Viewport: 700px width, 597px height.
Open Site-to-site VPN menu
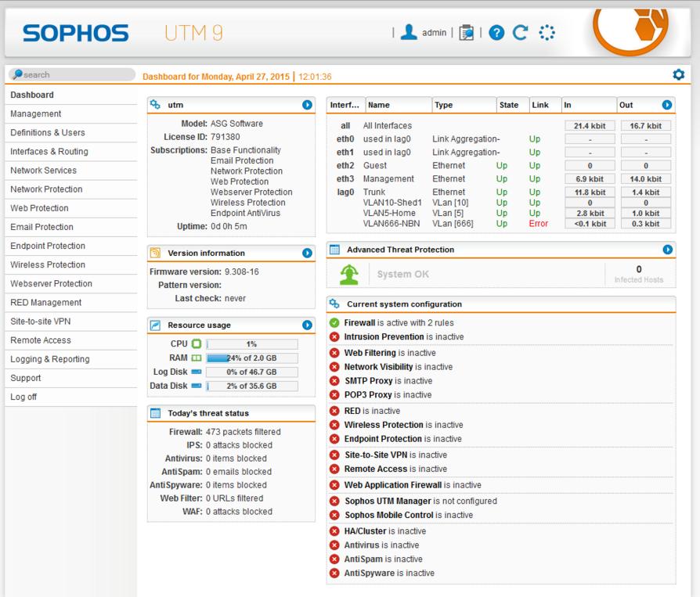click(70, 322)
